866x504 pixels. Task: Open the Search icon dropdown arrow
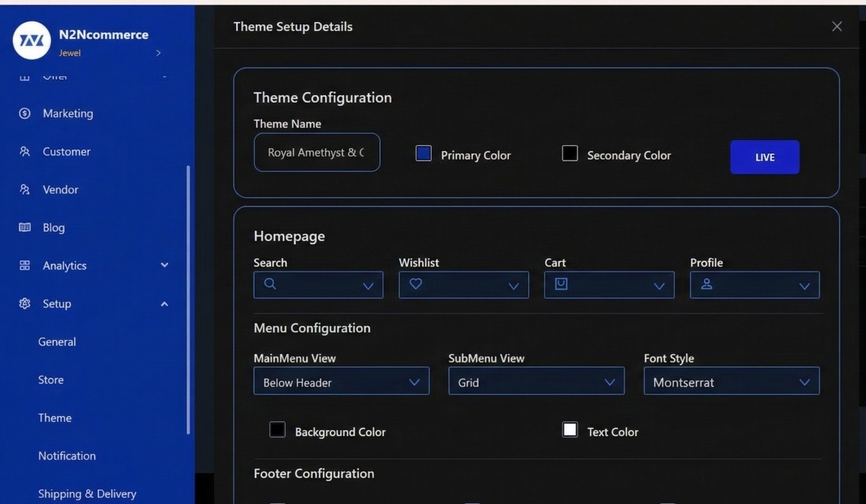(368, 286)
